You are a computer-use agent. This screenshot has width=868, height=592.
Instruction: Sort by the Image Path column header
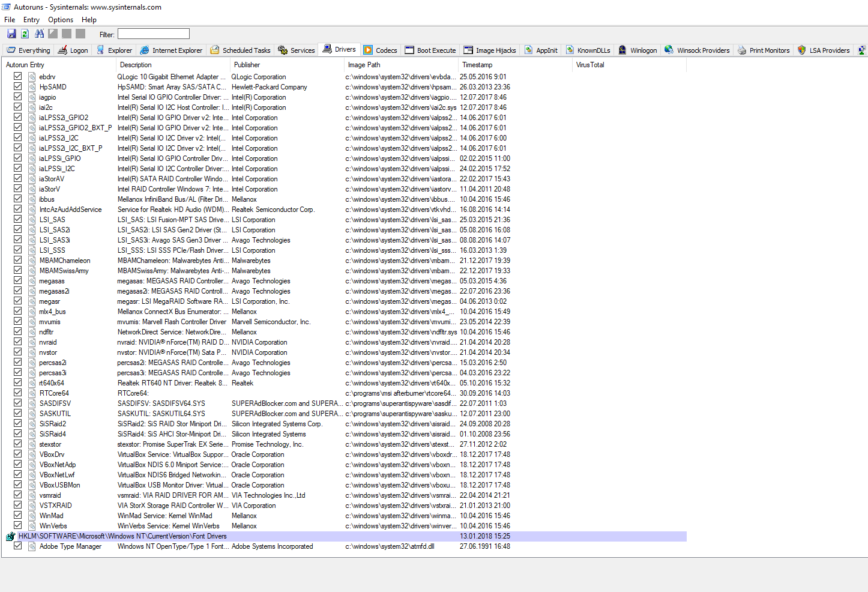pos(401,65)
